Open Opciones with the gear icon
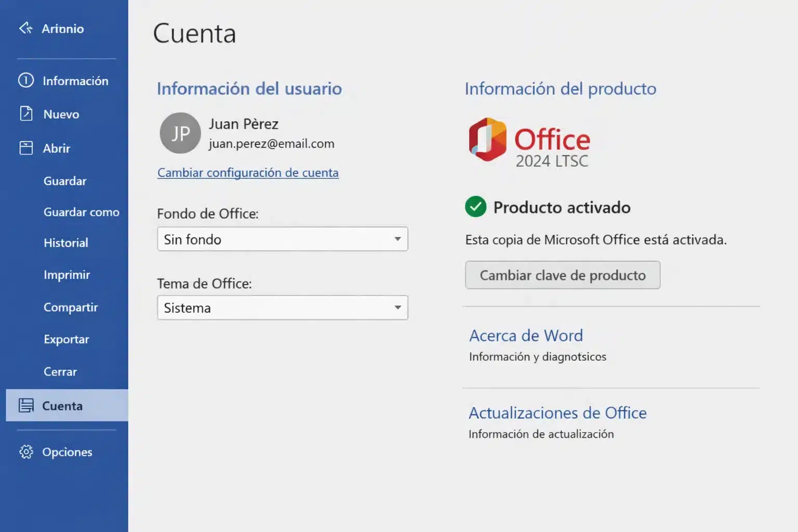This screenshot has width=798, height=532. click(x=26, y=452)
